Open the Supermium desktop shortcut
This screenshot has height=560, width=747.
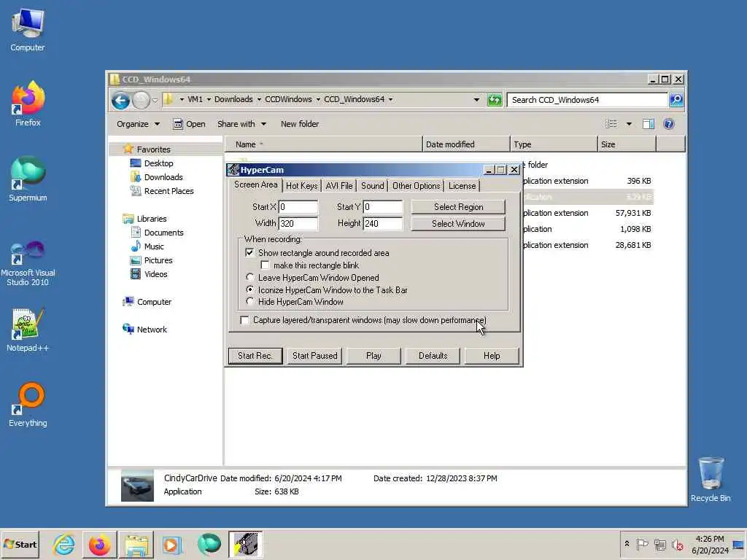(x=28, y=179)
